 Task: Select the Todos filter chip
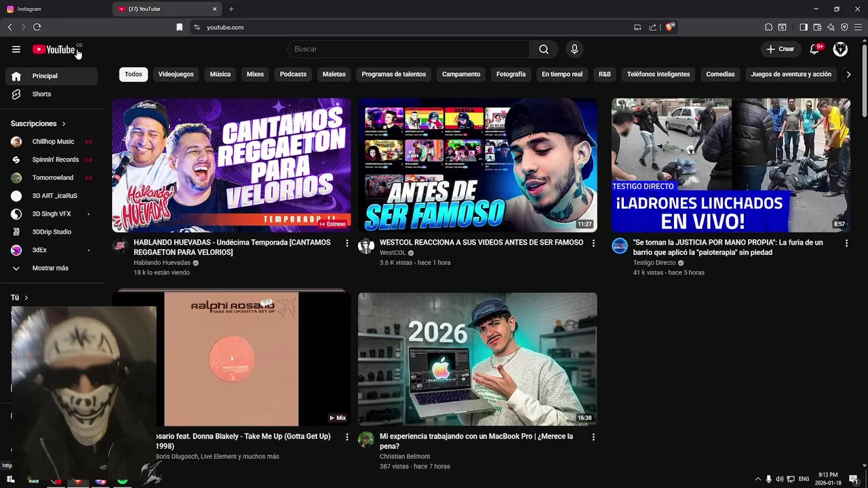coord(134,75)
